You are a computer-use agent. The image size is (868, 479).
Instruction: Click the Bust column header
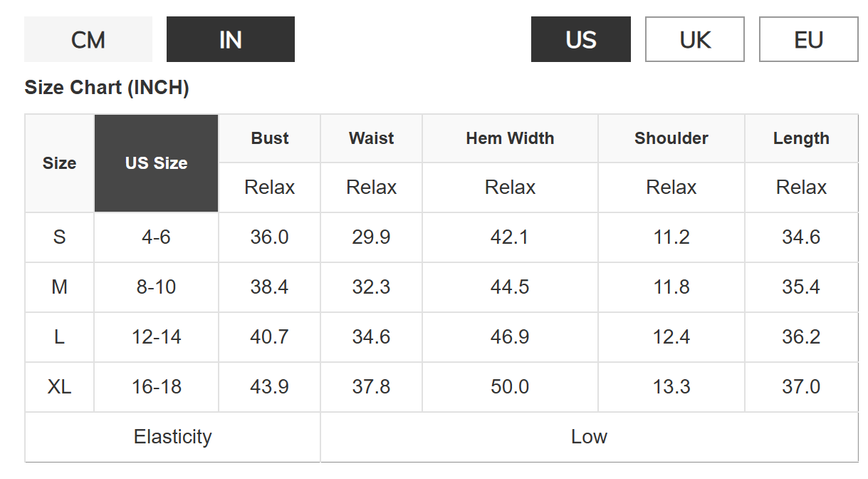pyautogui.click(x=270, y=138)
